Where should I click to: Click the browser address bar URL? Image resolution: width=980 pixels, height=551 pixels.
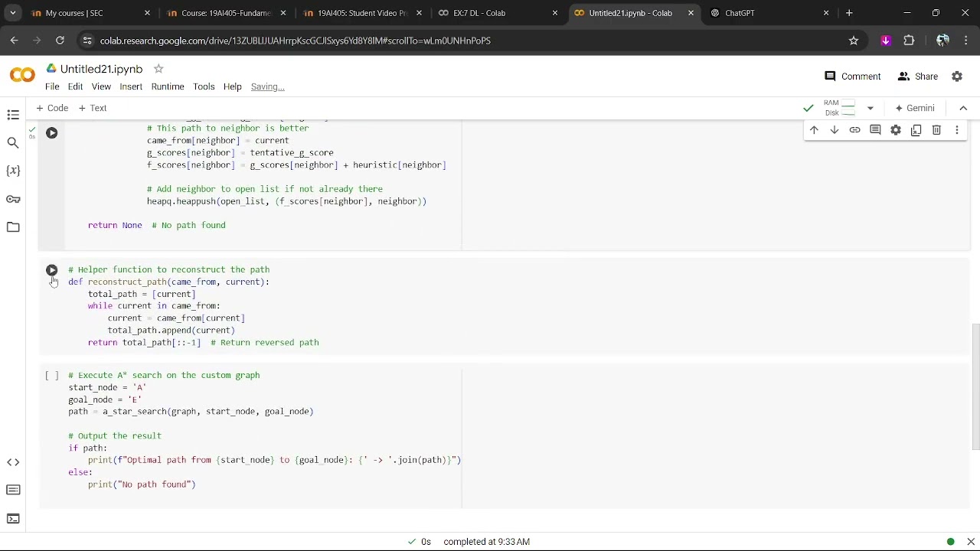pos(296,41)
